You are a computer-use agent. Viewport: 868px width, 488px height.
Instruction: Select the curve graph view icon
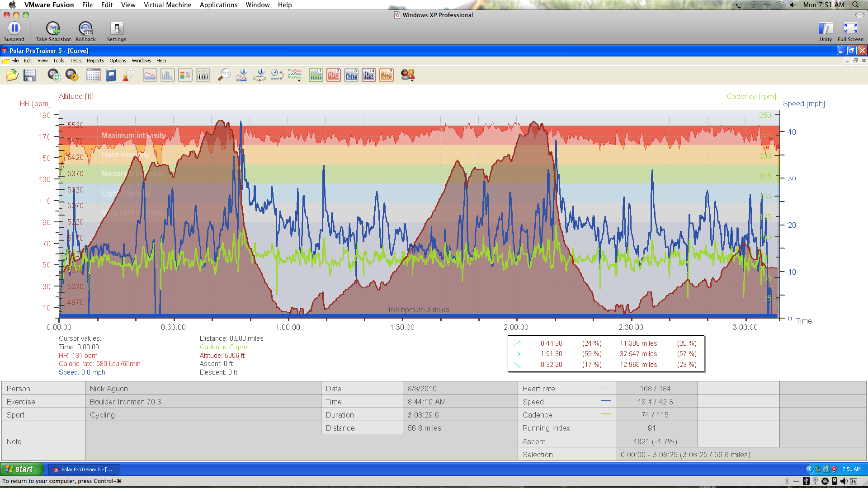tap(150, 75)
